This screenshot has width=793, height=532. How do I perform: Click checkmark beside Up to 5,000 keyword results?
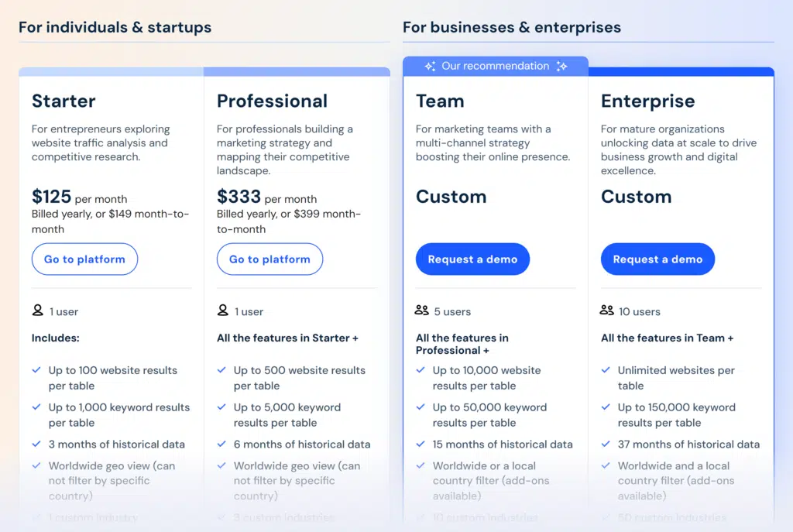tap(221, 407)
